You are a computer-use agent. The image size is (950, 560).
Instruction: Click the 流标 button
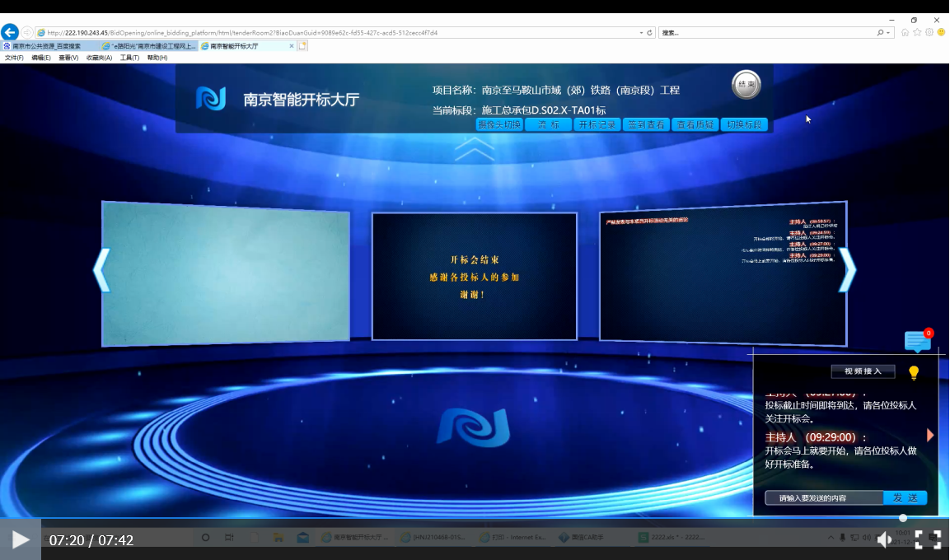548,124
